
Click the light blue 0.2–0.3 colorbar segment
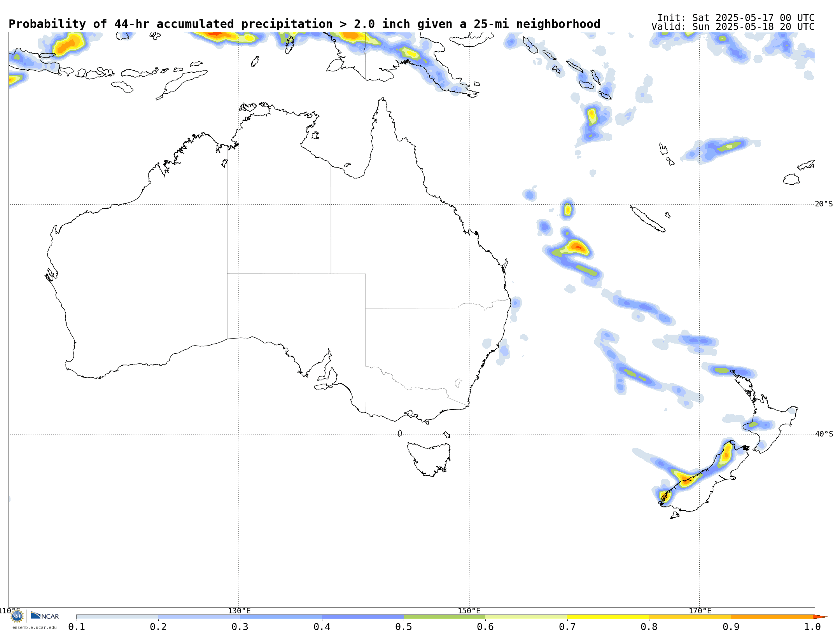click(x=199, y=617)
